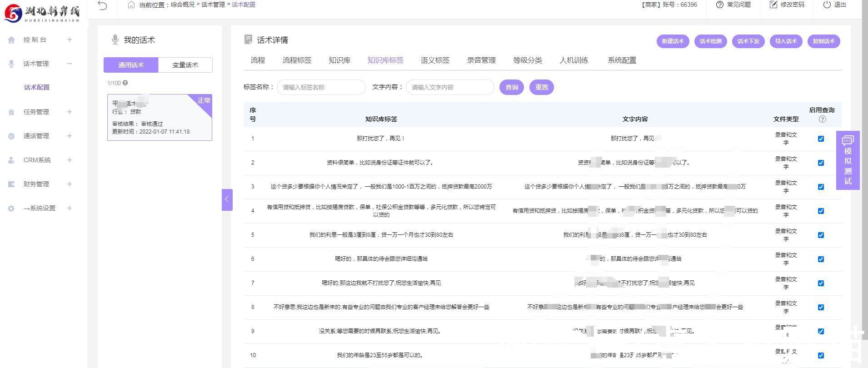The height and width of the screenshot is (368, 868).
Task: Open the 话术配置 submenu item
Action: pyautogui.click(x=37, y=88)
